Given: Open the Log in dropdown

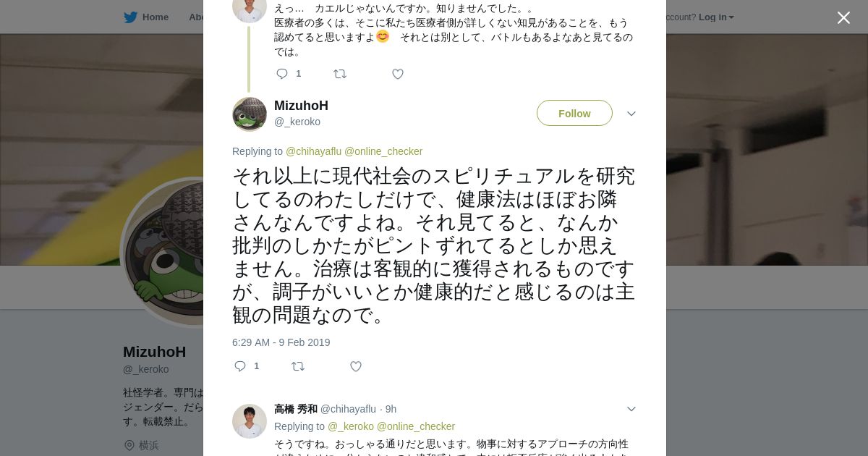Looking at the screenshot, I should pyautogui.click(x=716, y=17).
